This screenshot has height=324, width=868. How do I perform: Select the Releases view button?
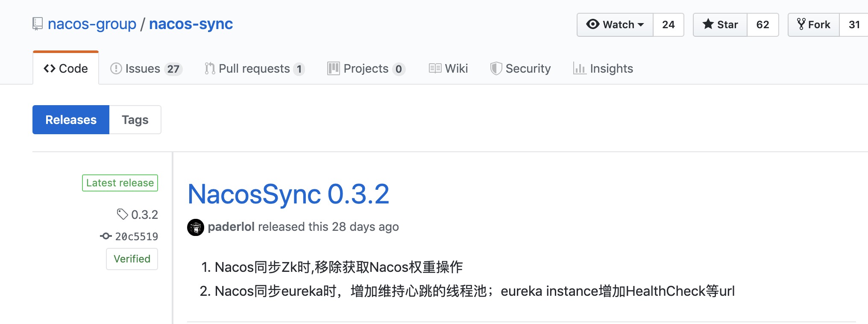click(71, 120)
